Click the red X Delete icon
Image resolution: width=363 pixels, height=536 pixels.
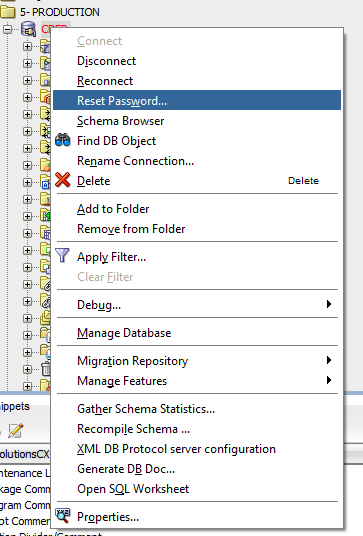point(63,180)
